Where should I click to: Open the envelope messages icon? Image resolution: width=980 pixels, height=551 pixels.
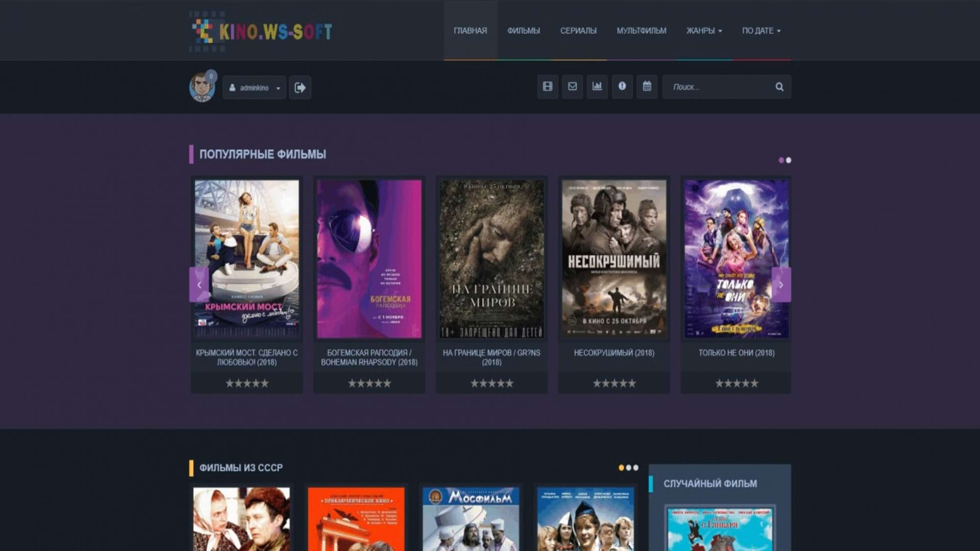coord(572,87)
